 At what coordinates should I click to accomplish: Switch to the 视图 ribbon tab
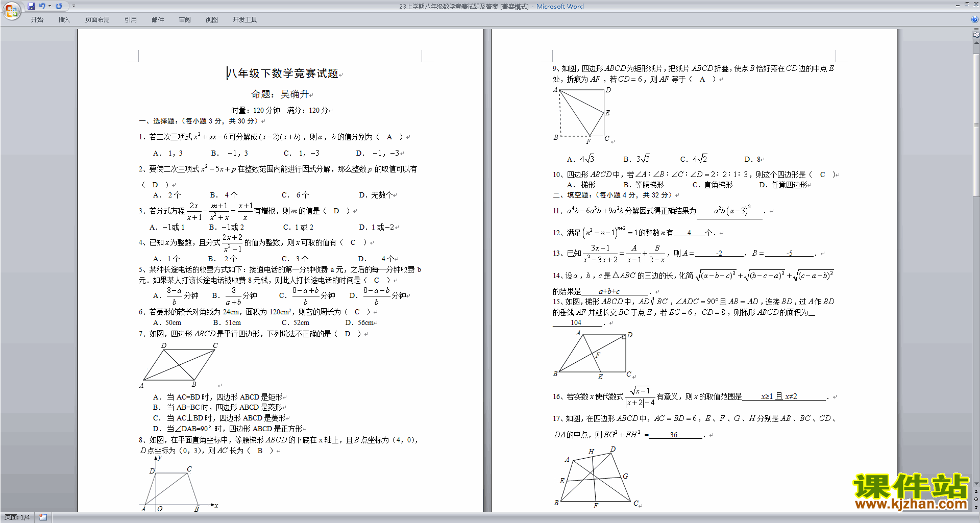(212, 20)
